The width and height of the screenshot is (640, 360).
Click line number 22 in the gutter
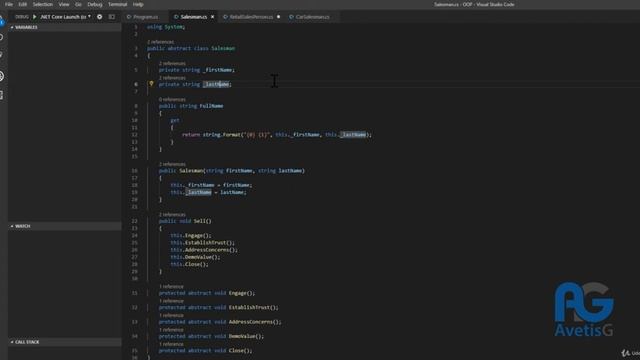[x=135, y=221]
